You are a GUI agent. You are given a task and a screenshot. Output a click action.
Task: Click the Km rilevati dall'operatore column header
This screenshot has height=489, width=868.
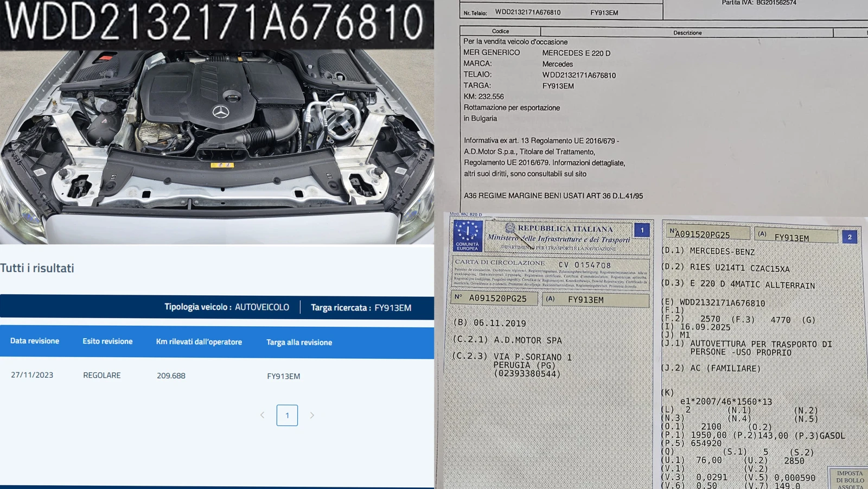click(x=199, y=342)
